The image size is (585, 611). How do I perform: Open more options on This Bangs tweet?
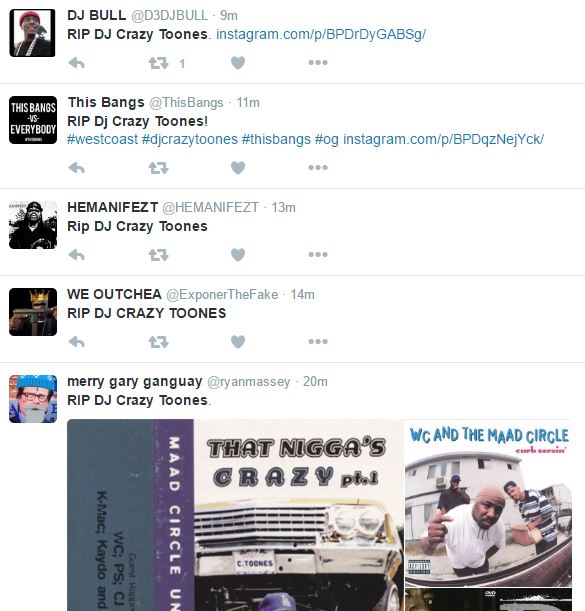tap(318, 168)
